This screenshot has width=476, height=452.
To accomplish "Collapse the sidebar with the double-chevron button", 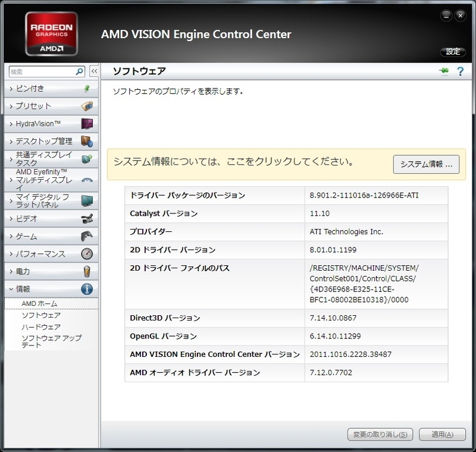I will click(94, 71).
